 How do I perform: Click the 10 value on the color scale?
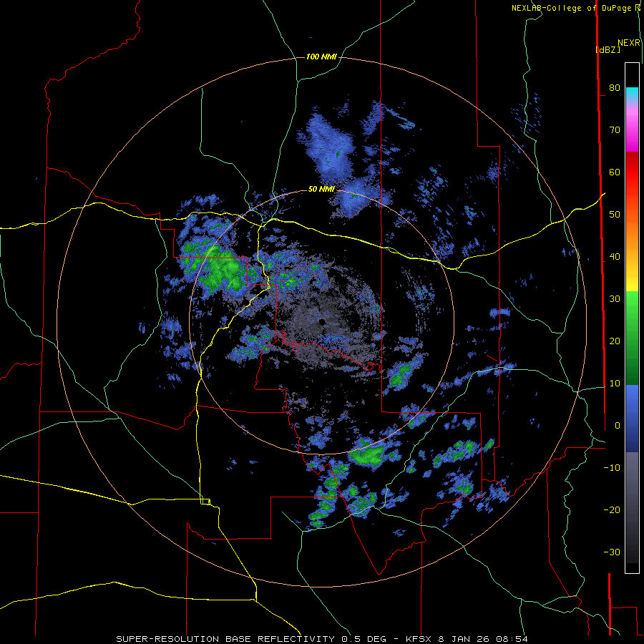point(615,384)
